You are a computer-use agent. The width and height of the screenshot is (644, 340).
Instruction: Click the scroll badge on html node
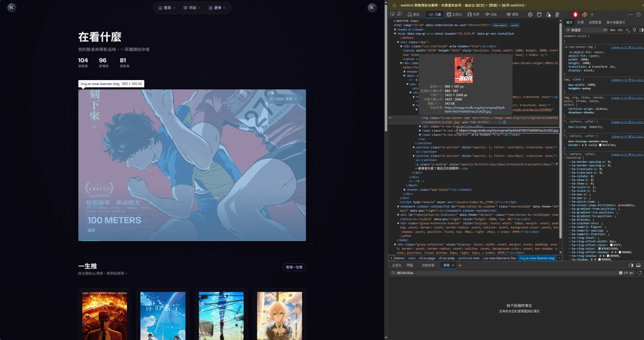point(515,25)
